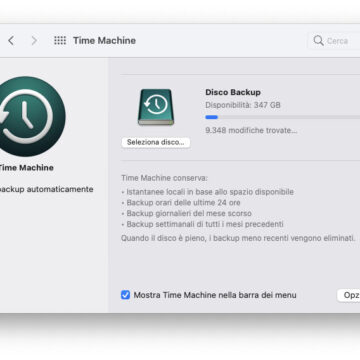Click the backup automaticamente label
Viewport: 360px width, 360px height.
46,189
